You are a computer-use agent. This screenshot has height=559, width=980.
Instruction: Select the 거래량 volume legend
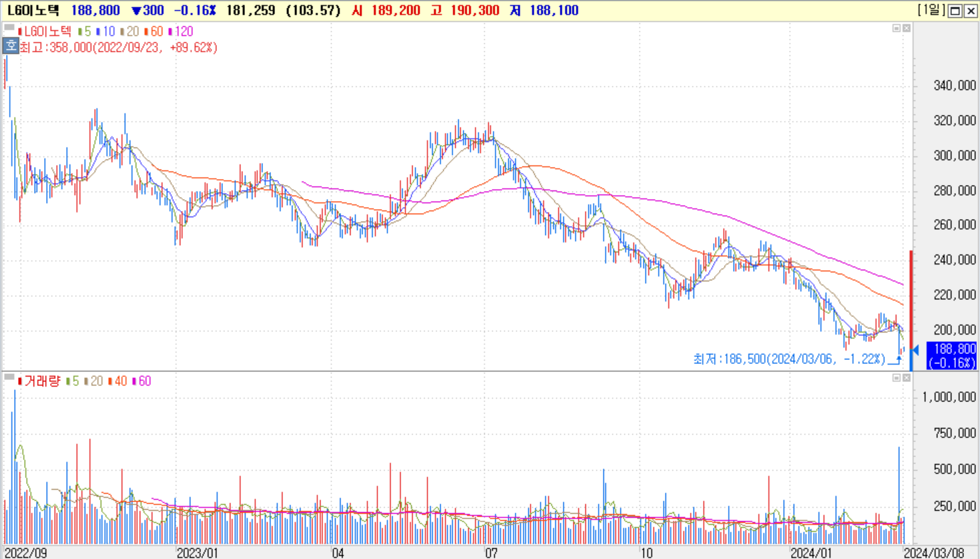(39, 381)
